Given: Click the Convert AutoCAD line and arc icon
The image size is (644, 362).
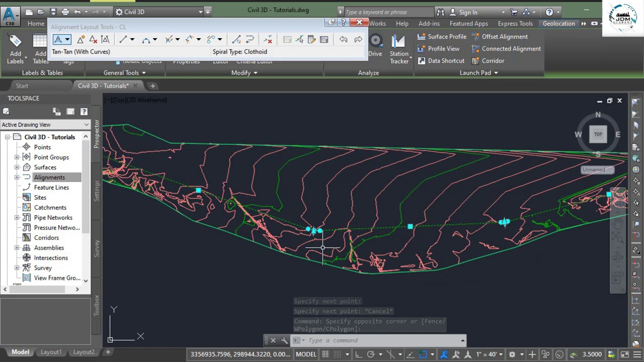Looking at the screenshot, I should [236, 40].
